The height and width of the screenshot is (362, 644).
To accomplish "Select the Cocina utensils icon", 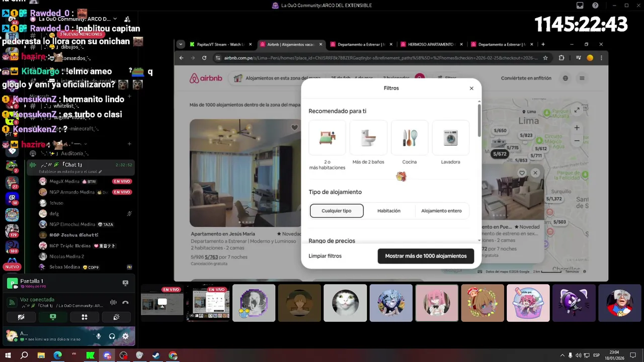I will click(x=410, y=138).
